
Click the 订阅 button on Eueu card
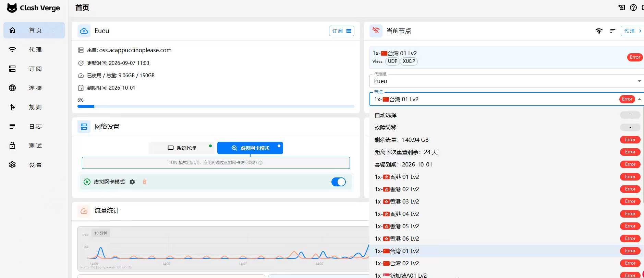point(342,31)
